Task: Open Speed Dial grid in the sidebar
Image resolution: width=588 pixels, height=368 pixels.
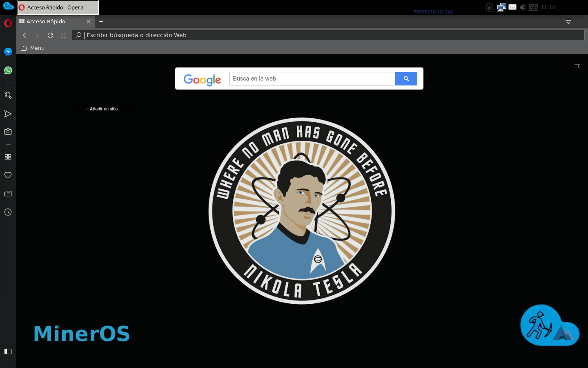Action: point(8,157)
